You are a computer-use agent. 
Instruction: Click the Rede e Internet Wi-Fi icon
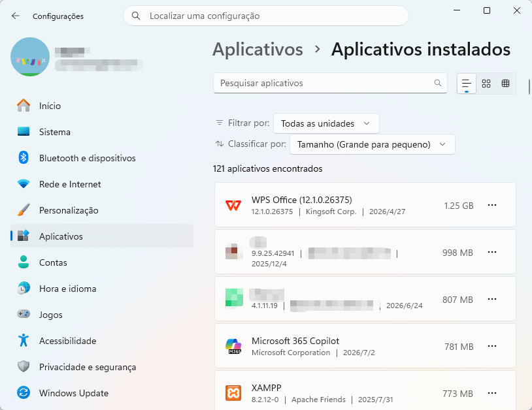click(24, 184)
